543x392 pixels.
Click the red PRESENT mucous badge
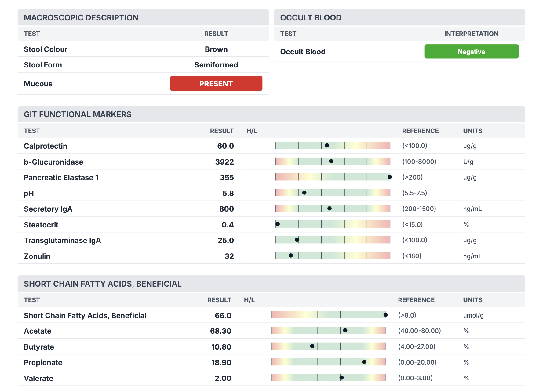pos(216,83)
